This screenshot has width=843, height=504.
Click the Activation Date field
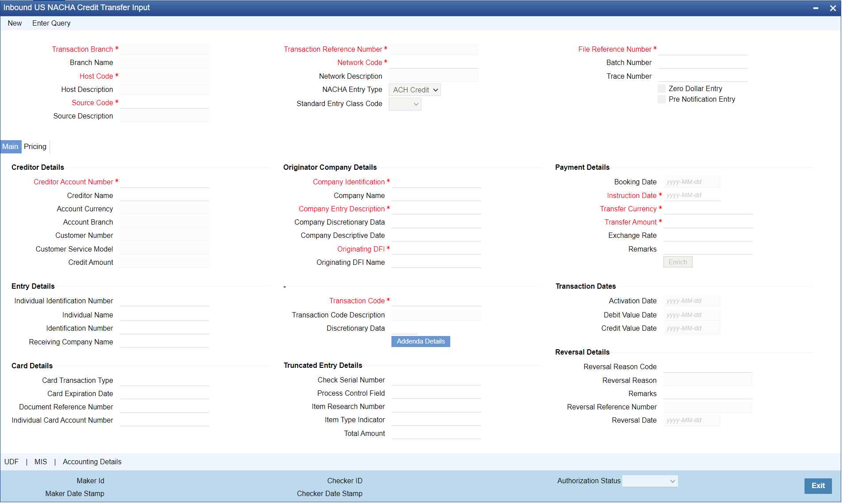(692, 301)
